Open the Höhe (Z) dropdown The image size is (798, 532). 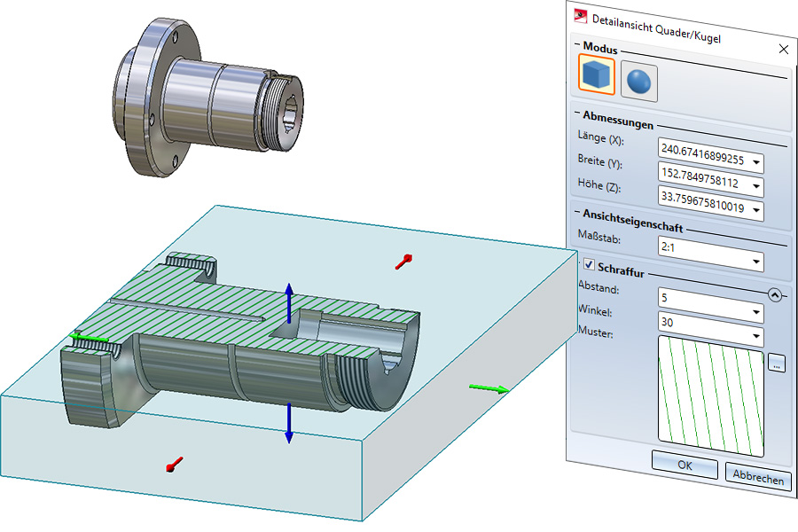pos(755,211)
